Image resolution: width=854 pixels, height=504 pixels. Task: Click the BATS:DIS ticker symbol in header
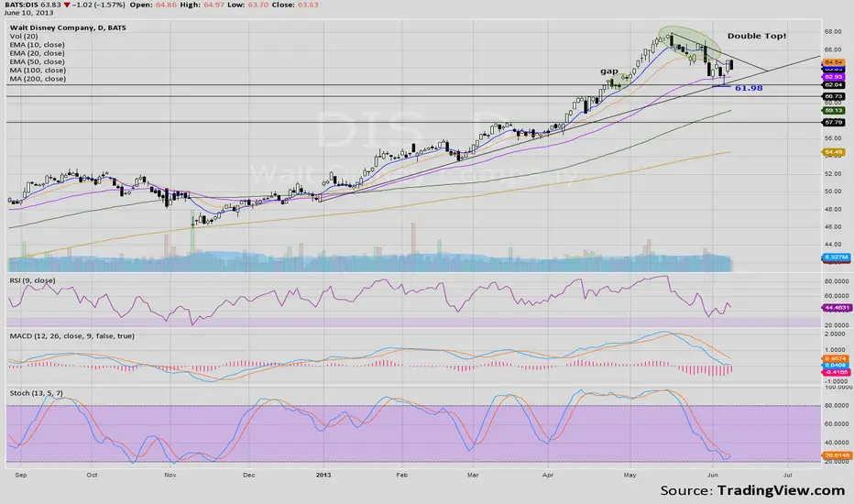point(21,5)
